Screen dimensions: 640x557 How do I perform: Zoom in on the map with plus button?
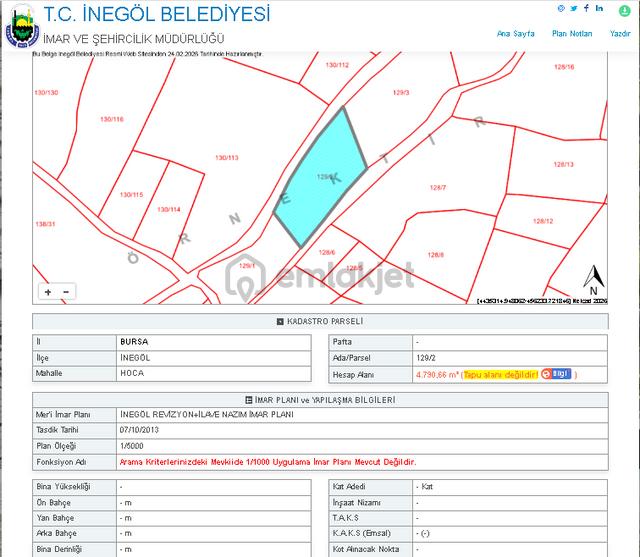(x=48, y=292)
